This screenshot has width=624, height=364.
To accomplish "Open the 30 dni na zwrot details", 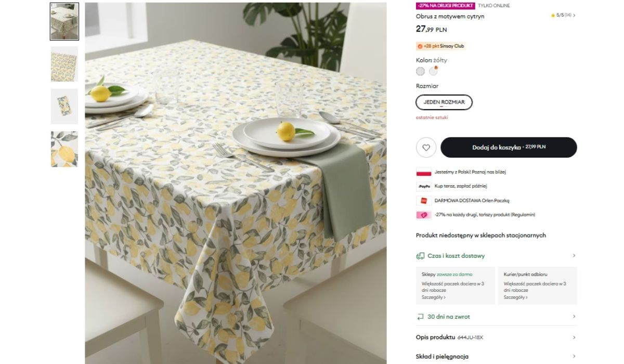I will pos(497,317).
